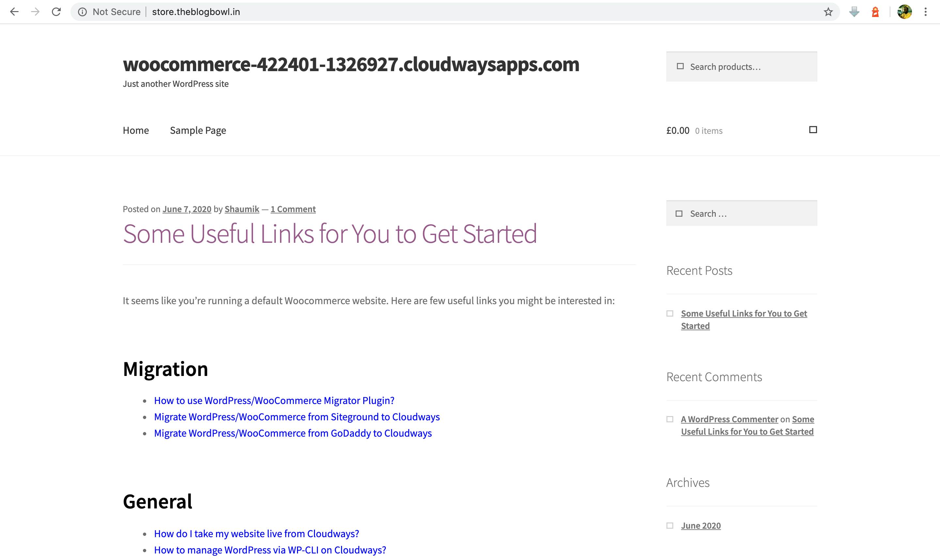Reload the page with refresh icon

pyautogui.click(x=56, y=12)
